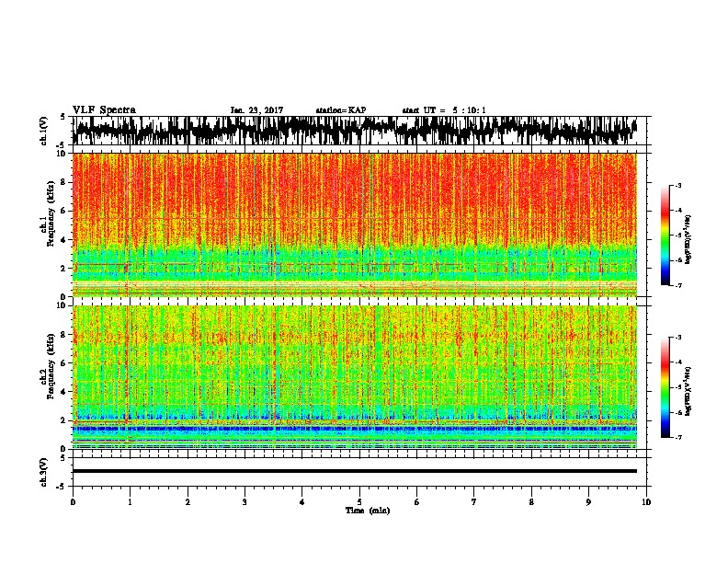Click the "Time (min)" axis label
Viewport: 728px width, 563px height.
click(x=368, y=511)
